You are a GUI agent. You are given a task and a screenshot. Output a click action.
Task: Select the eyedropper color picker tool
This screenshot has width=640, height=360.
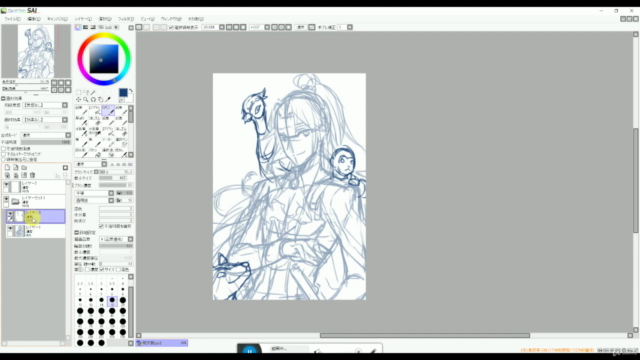(108, 99)
